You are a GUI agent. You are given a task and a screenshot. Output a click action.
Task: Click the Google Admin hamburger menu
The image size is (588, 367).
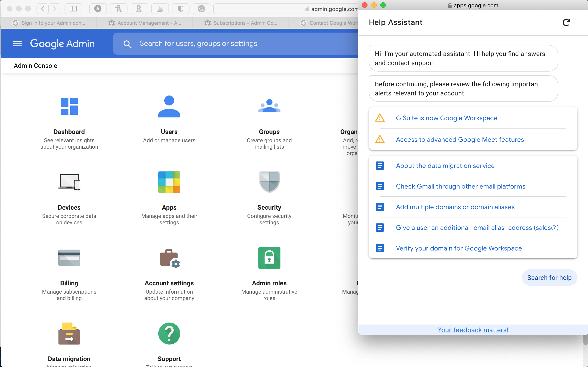click(x=17, y=44)
